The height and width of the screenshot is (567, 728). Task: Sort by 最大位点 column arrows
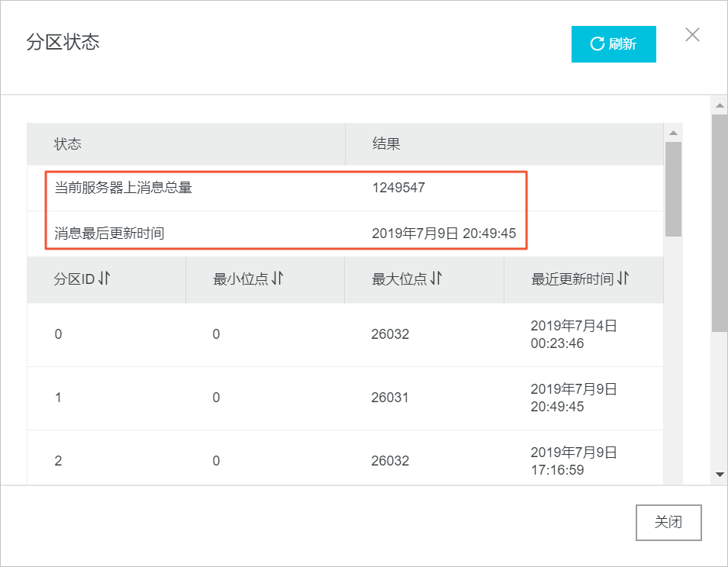(x=436, y=279)
